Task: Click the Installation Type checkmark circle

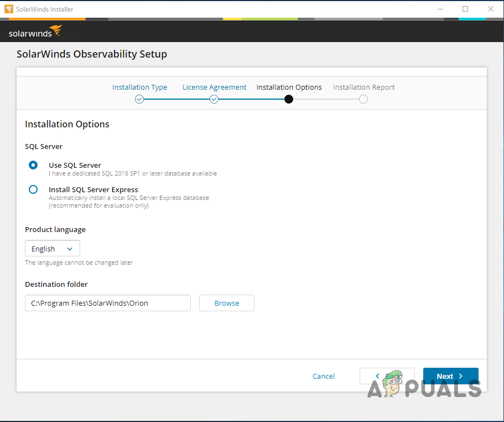Action: click(139, 99)
